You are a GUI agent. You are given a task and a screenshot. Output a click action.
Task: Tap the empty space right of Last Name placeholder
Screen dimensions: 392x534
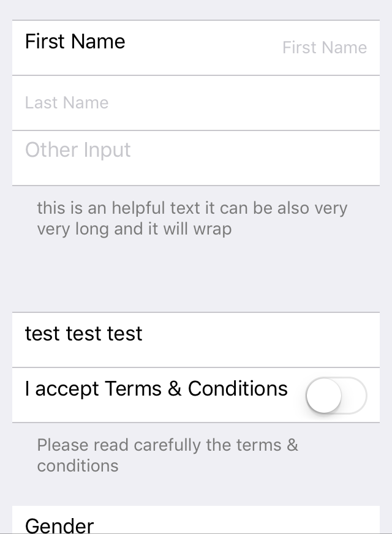pyautogui.click(x=244, y=103)
